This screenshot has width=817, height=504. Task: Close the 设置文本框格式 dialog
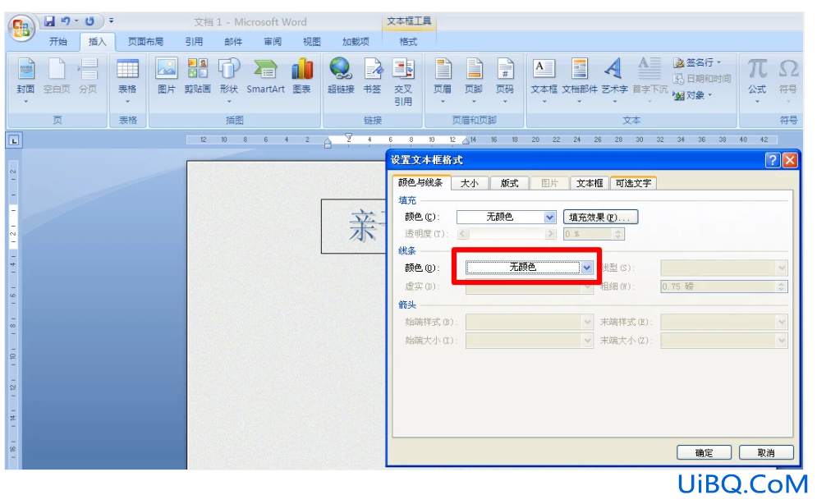pos(790,160)
